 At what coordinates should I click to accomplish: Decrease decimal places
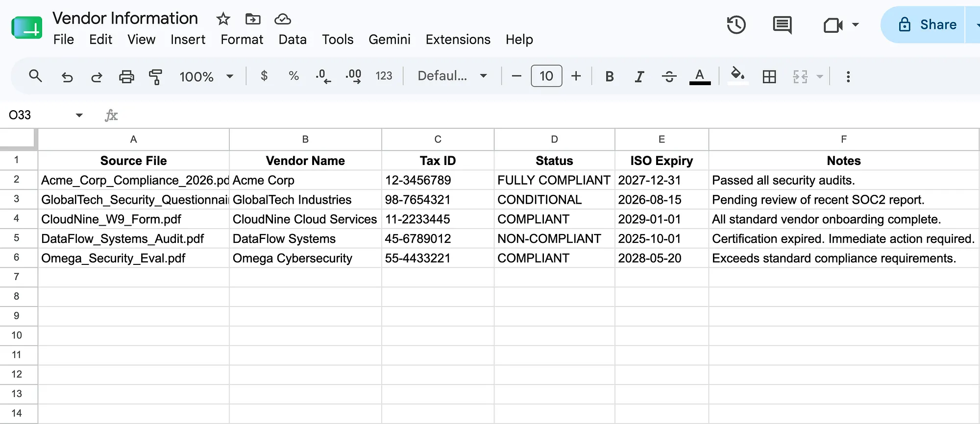(x=323, y=76)
